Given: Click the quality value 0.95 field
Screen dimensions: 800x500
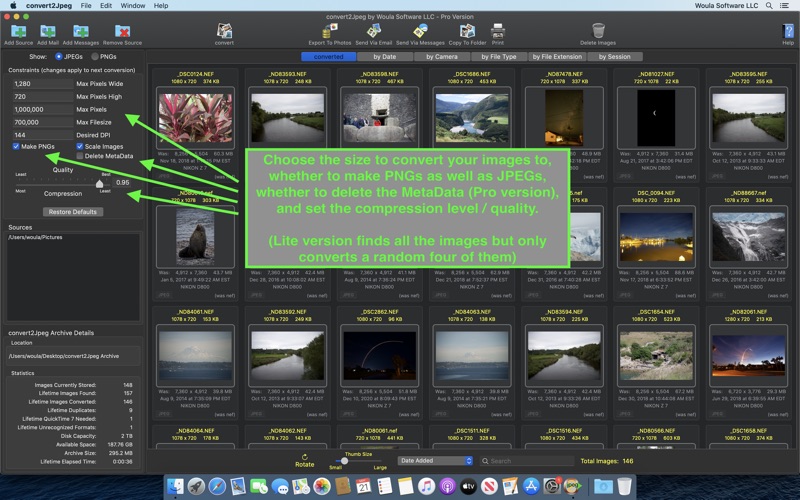Looking at the screenshot, I should pyautogui.click(x=122, y=182).
